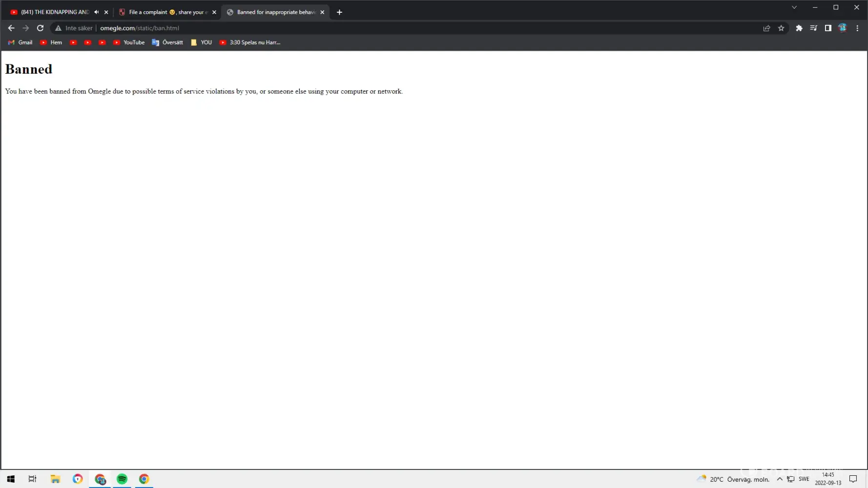The width and height of the screenshot is (868, 488).
Task: Open the media control icon
Action: coord(813,28)
